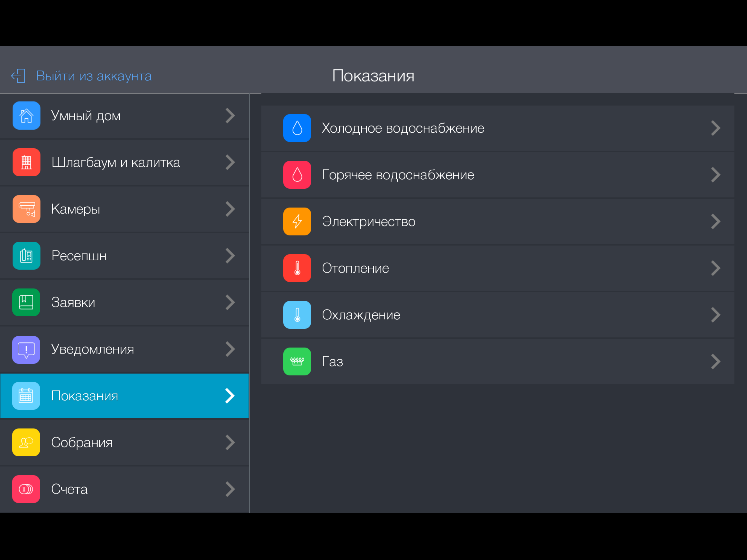Viewport: 747px width, 560px height.
Task: Tap the blue cold water drop icon
Action: (297, 128)
